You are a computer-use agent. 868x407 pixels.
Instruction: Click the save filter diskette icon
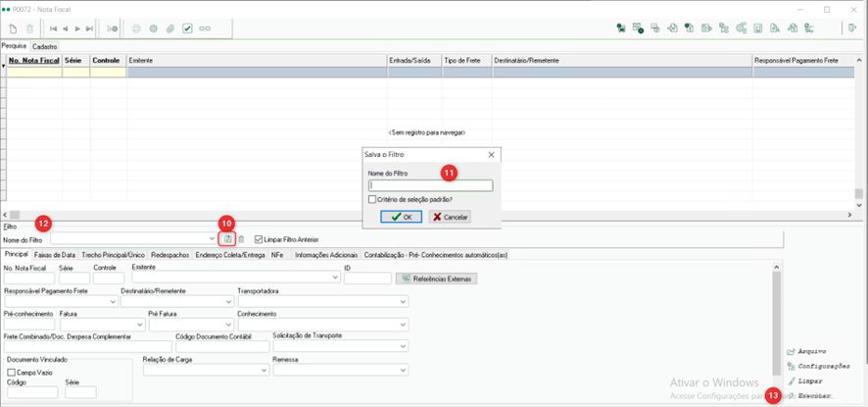pyautogui.click(x=228, y=239)
